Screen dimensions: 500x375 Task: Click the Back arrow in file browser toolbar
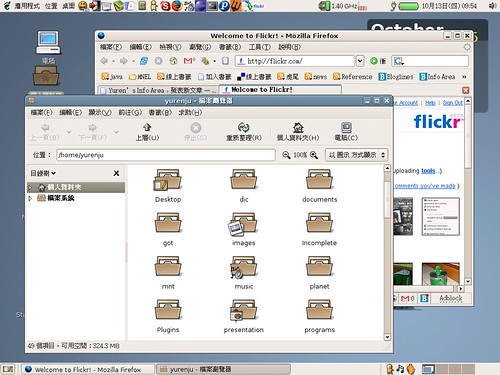click(x=45, y=132)
